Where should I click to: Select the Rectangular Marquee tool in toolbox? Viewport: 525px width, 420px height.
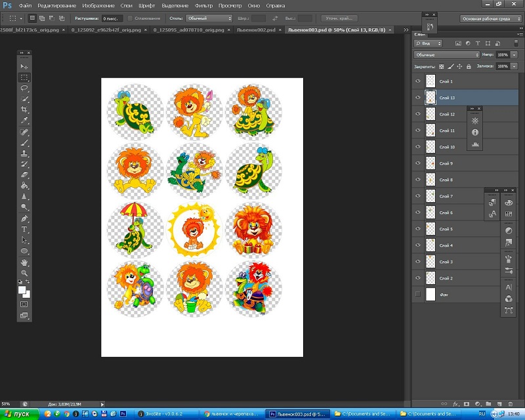tap(24, 77)
